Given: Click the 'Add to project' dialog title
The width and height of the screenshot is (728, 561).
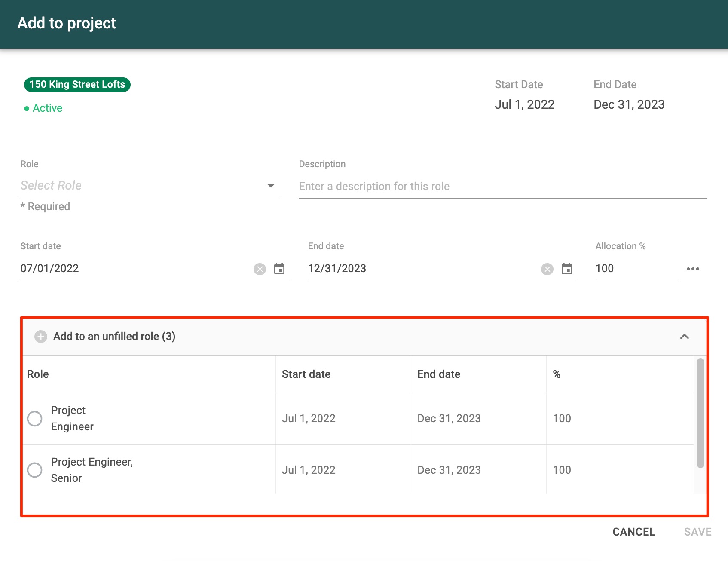Looking at the screenshot, I should coord(67,23).
